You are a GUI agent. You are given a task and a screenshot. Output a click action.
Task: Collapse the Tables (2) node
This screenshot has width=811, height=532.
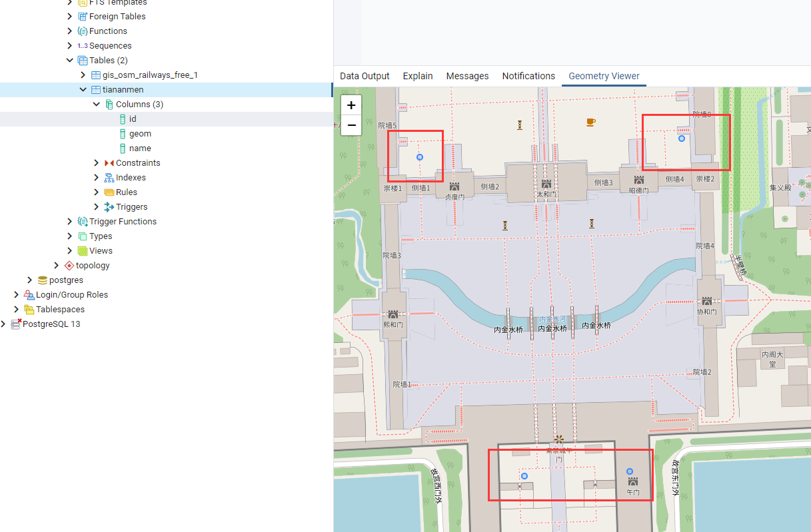[70, 61]
